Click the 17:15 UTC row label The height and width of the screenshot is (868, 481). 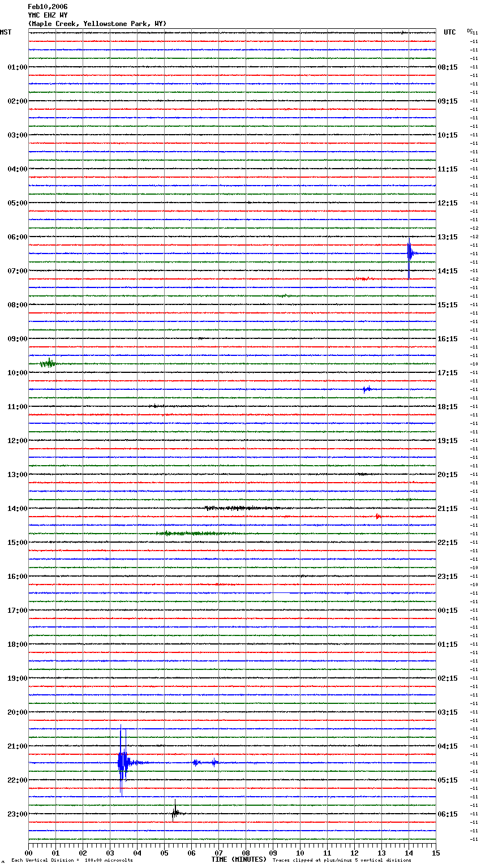coord(448,373)
